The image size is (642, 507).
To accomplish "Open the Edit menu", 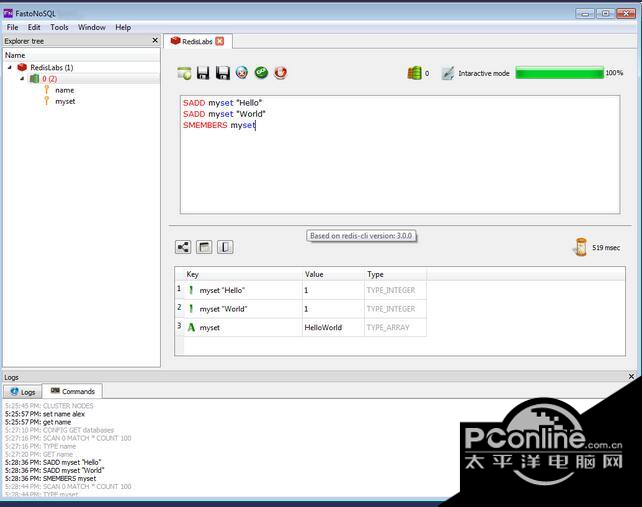I will (34, 27).
